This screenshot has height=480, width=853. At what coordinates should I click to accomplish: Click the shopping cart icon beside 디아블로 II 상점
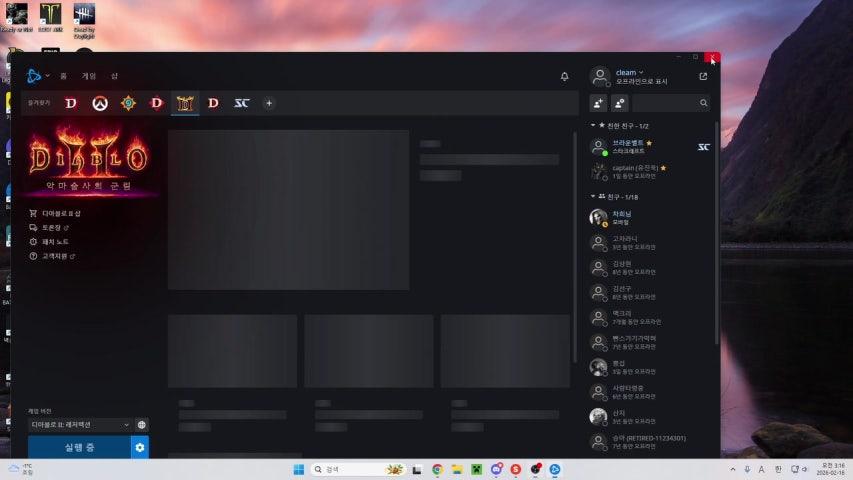tap(33, 213)
